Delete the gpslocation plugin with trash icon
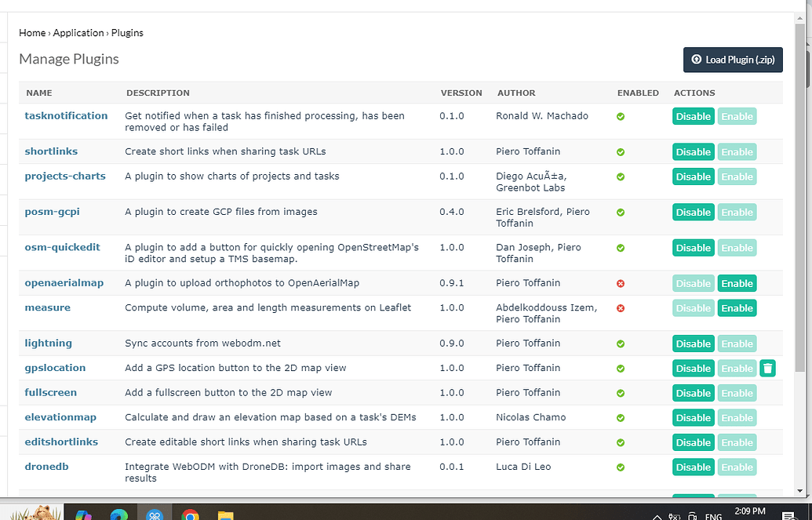 [x=767, y=368]
